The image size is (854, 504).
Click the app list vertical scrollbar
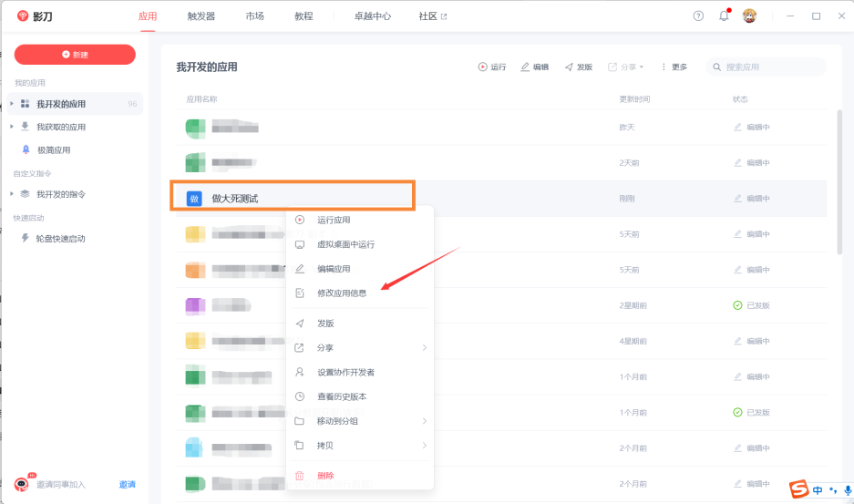click(839, 182)
